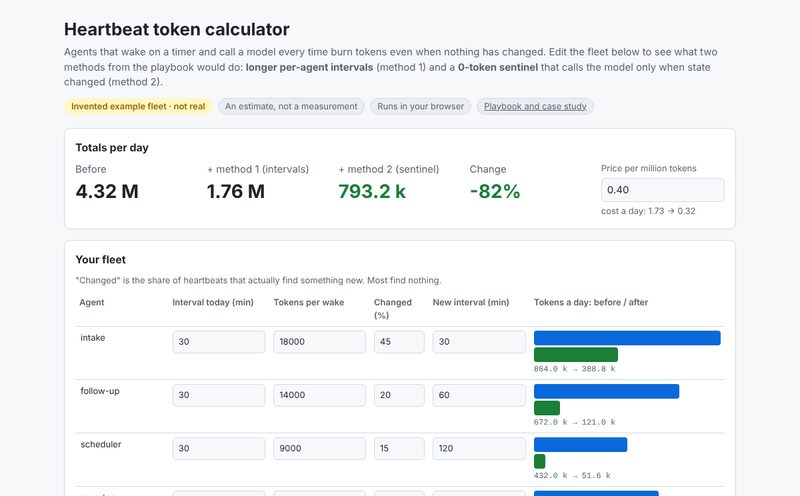Click the 'Your fleet' heading
Screen dimensions: 800x496
click(x=101, y=259)
